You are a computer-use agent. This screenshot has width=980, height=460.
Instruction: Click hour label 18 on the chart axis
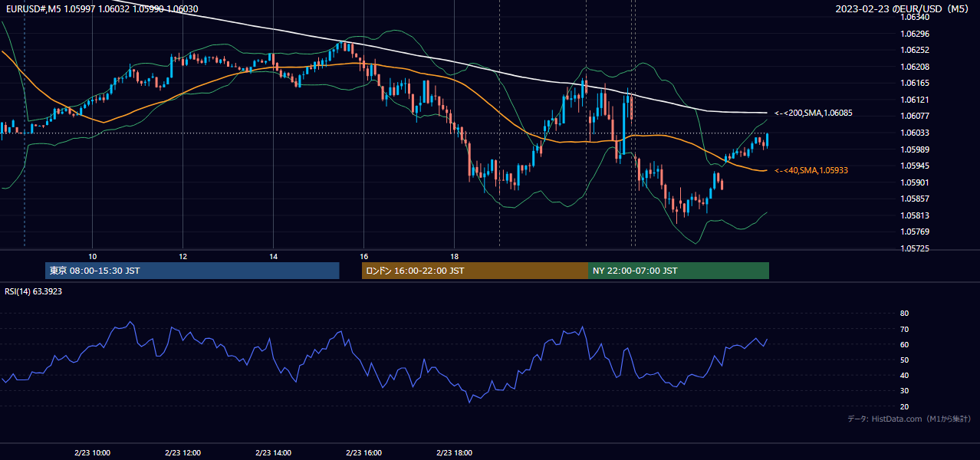pos(454,256)
